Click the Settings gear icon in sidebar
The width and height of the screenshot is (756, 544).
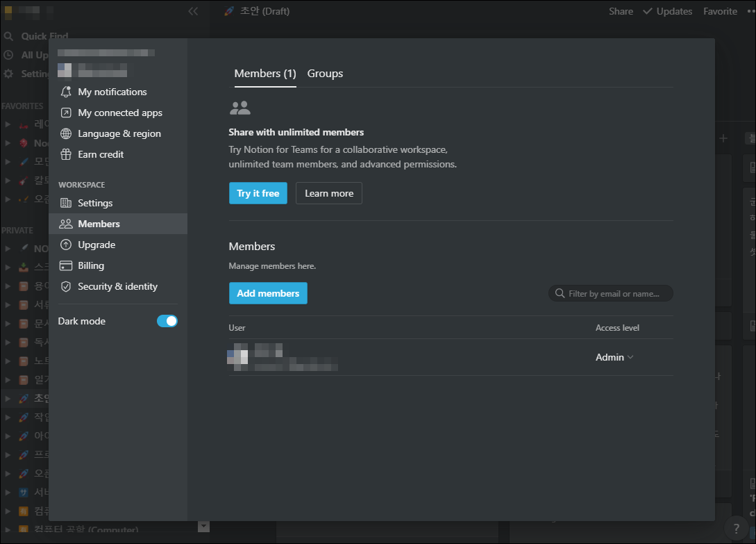click(x=8, y=74)
